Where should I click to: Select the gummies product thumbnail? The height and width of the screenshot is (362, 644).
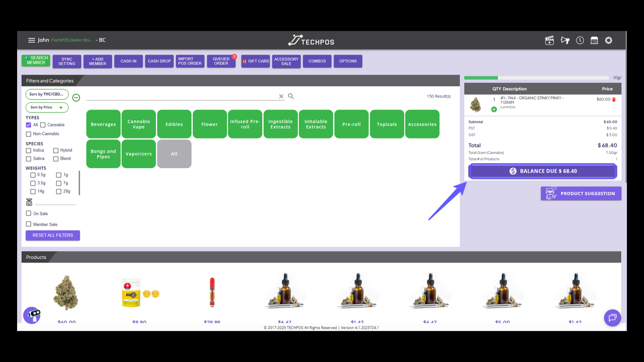coord(140,293)
